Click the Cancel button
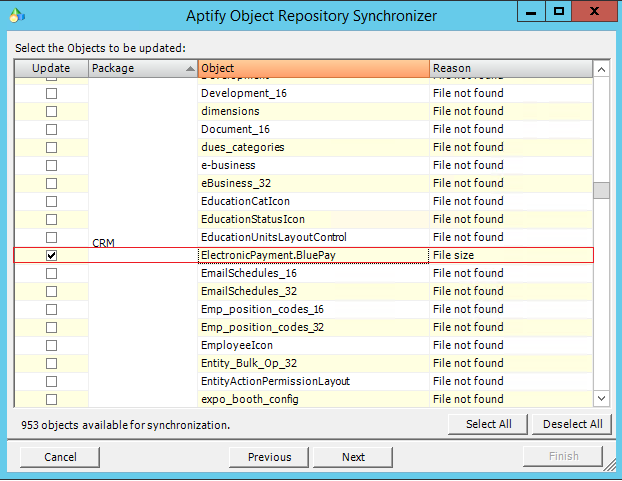This screenshot has height=481, width=622. [60, 457]
